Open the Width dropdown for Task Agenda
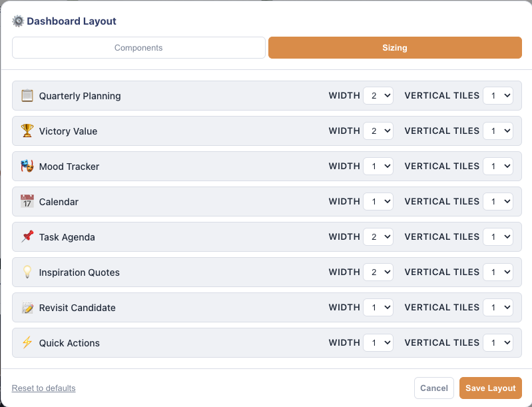532x407 pixels. [x=378, y=237]
